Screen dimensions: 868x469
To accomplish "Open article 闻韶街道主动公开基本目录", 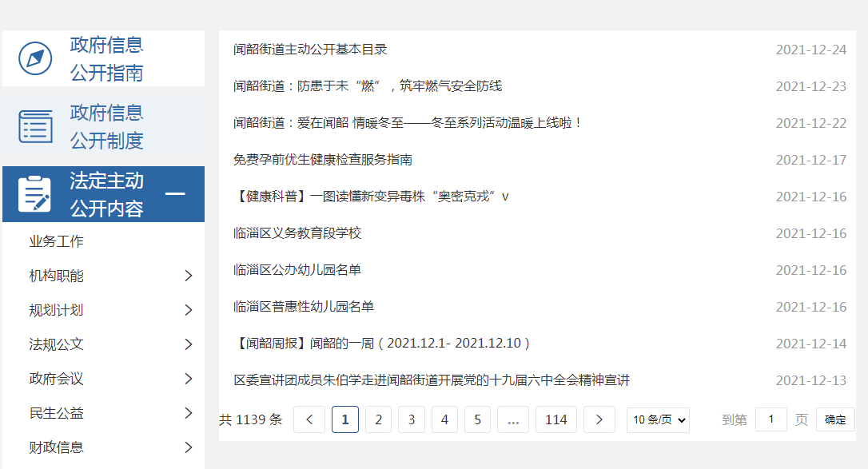I will (x=310, y=50).
